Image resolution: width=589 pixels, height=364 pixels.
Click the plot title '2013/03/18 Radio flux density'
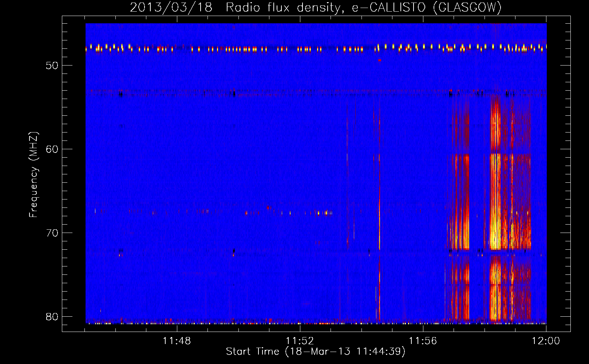[237, 8]
